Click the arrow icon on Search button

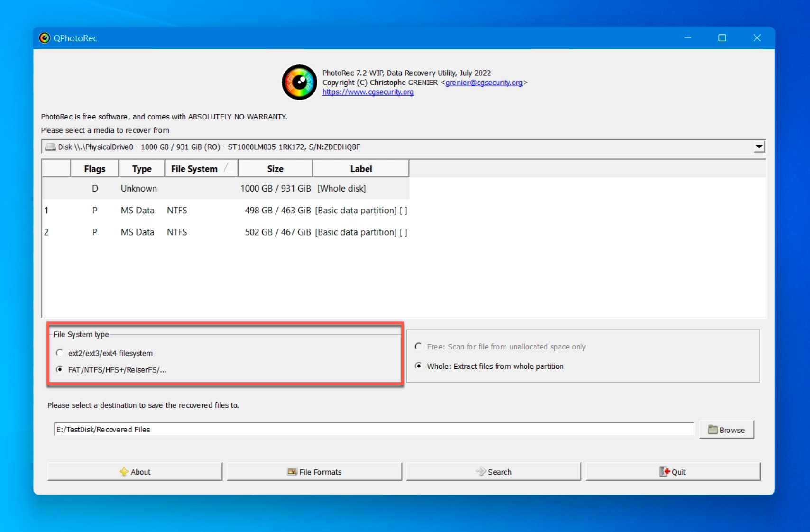coord(481,472)
